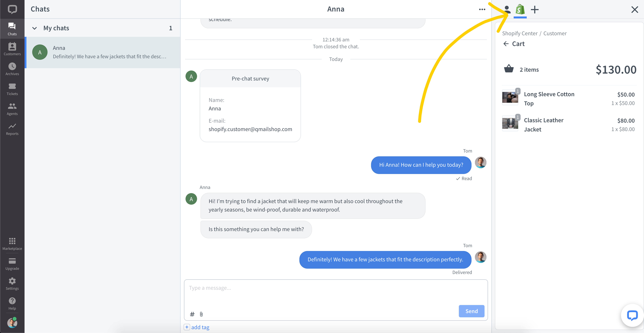The image size is (644, 333).
Task: Collapse the My chats list
Action: click(x=34, y=28)
